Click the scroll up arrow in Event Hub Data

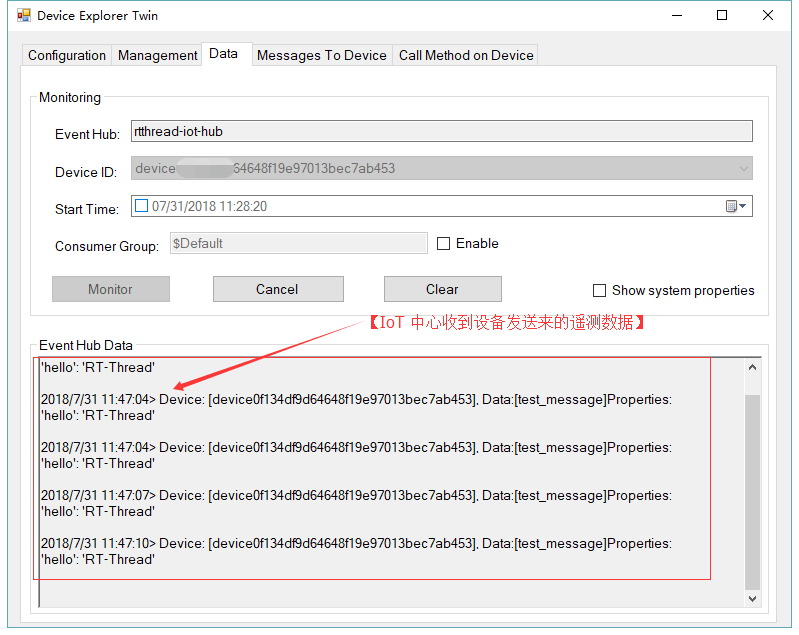752,368
